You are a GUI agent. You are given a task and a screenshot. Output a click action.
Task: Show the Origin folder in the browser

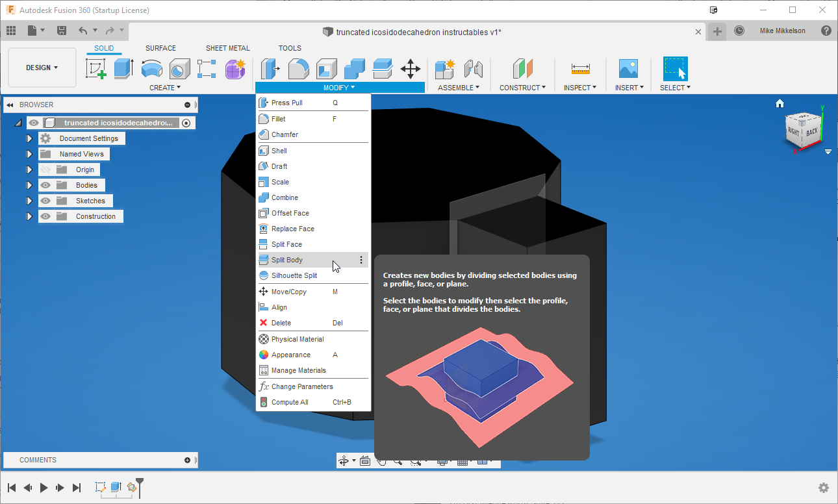click(45, 169)
